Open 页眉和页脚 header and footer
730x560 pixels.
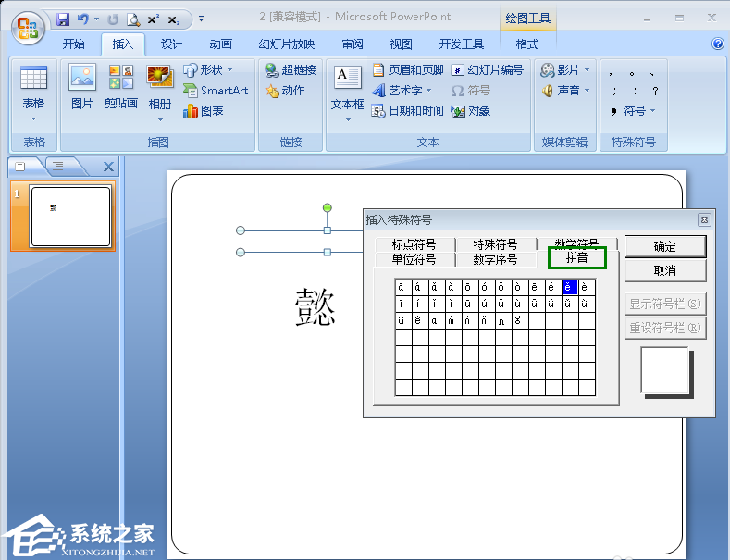pyautogui.click(x=408, y=70)
